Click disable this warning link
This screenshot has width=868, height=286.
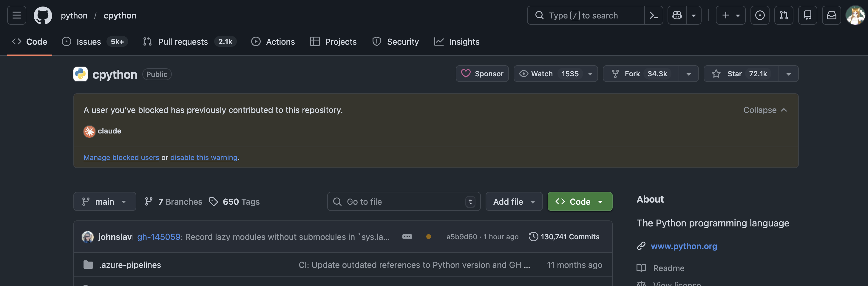(x=204, y=157)
